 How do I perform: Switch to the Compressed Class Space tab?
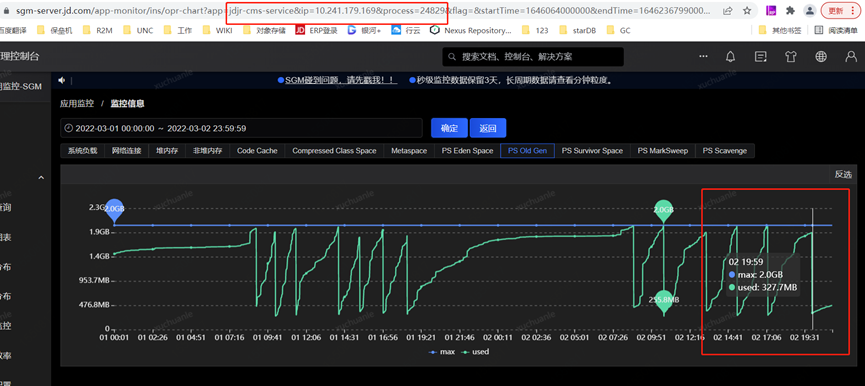point(334,151)
